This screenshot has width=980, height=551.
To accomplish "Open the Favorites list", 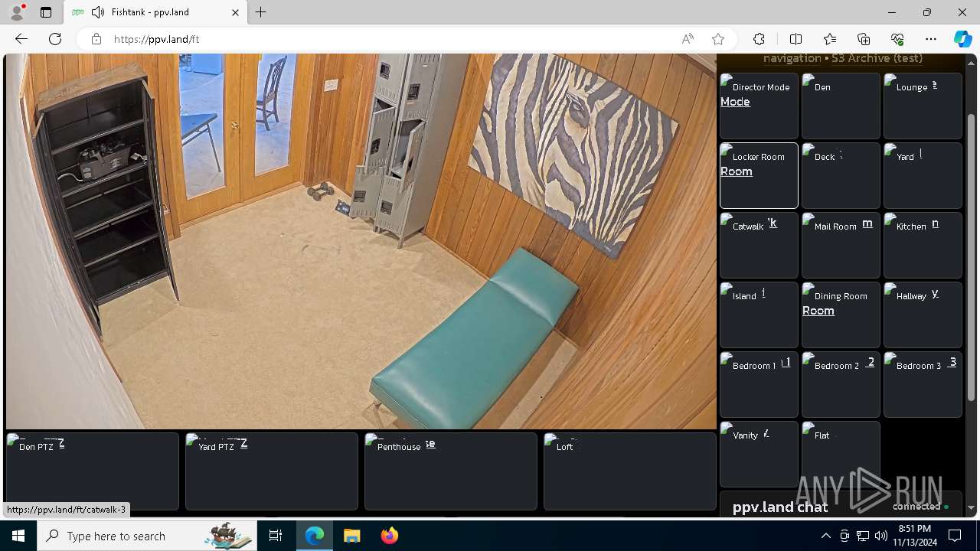I will [830, 39].
